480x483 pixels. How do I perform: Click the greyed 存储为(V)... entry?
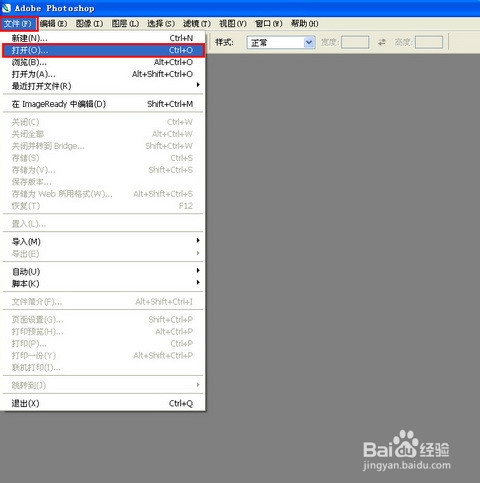pos(103,170)
